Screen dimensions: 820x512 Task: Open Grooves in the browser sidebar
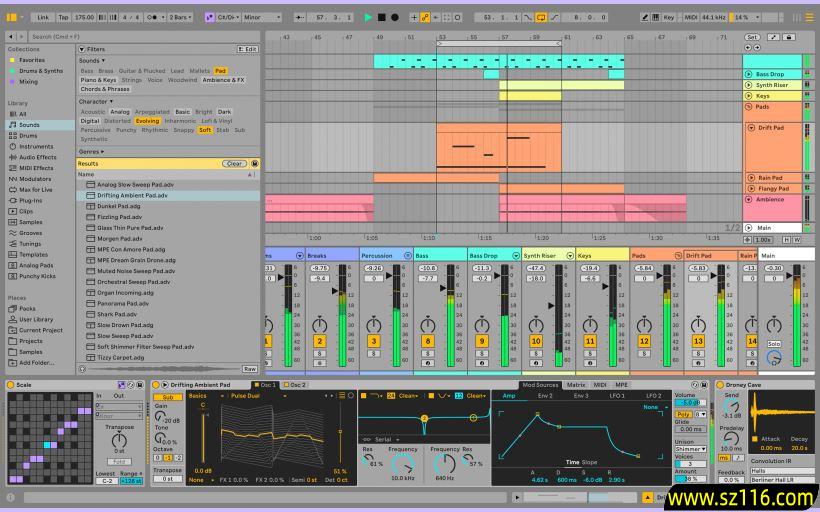pos(31,233)
